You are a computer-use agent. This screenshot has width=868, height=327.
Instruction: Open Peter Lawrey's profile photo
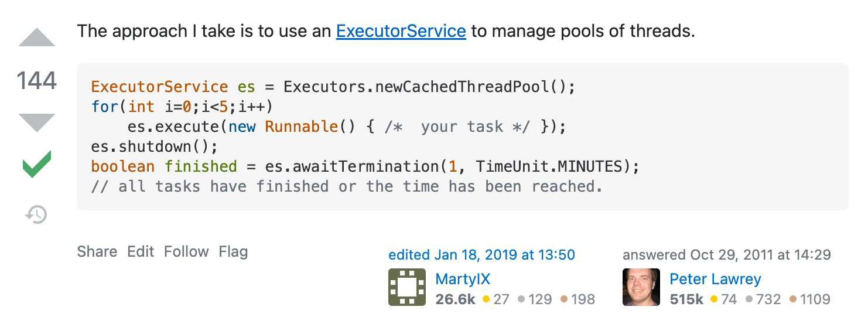click(x=641, y=287)
